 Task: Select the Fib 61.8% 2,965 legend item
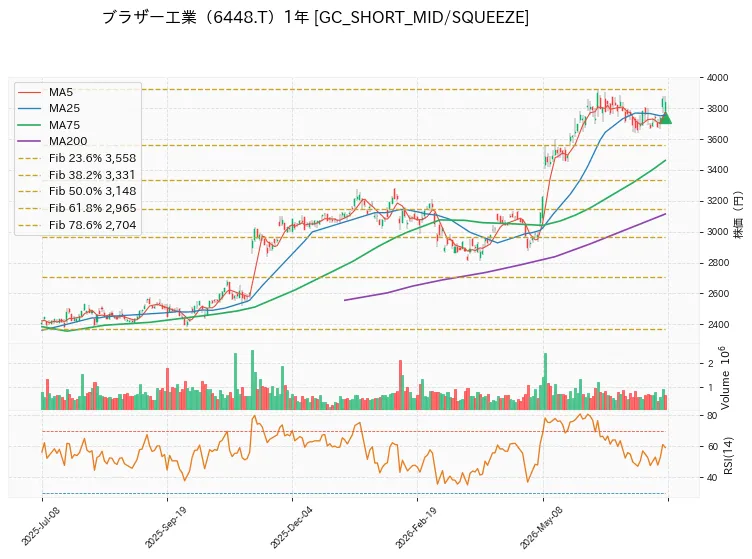coord(77,208)
